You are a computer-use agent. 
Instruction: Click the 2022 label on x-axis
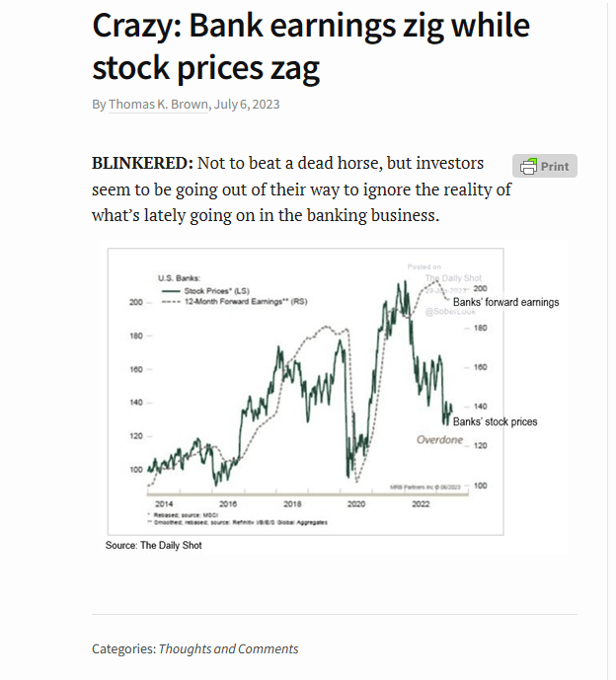[x=421, y=504]
